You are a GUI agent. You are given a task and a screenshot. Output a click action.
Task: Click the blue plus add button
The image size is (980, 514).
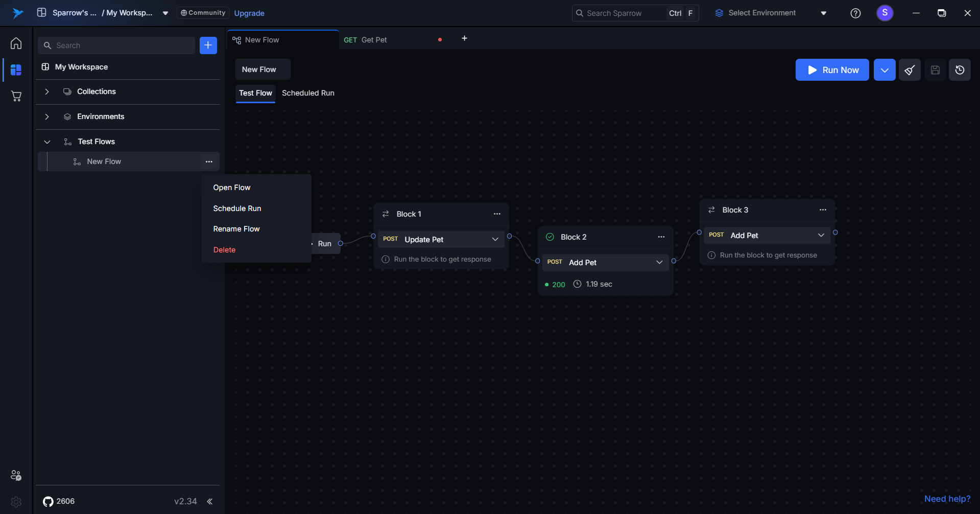coord(208,45)
